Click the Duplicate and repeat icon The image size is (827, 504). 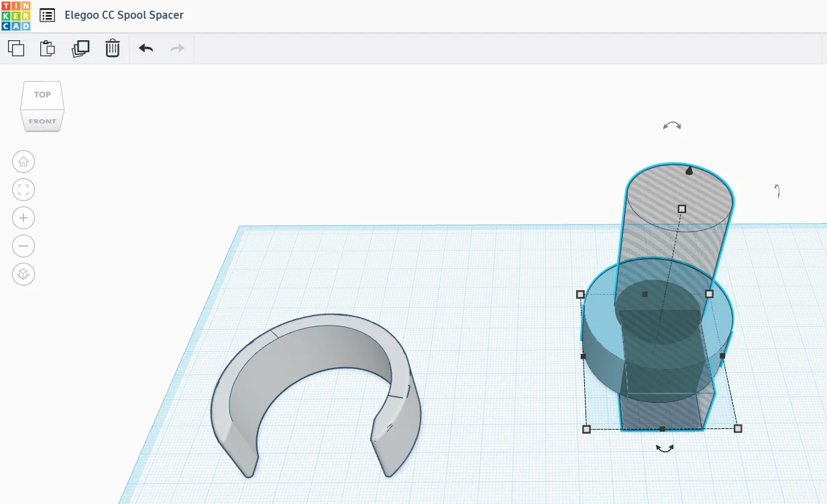80,48
